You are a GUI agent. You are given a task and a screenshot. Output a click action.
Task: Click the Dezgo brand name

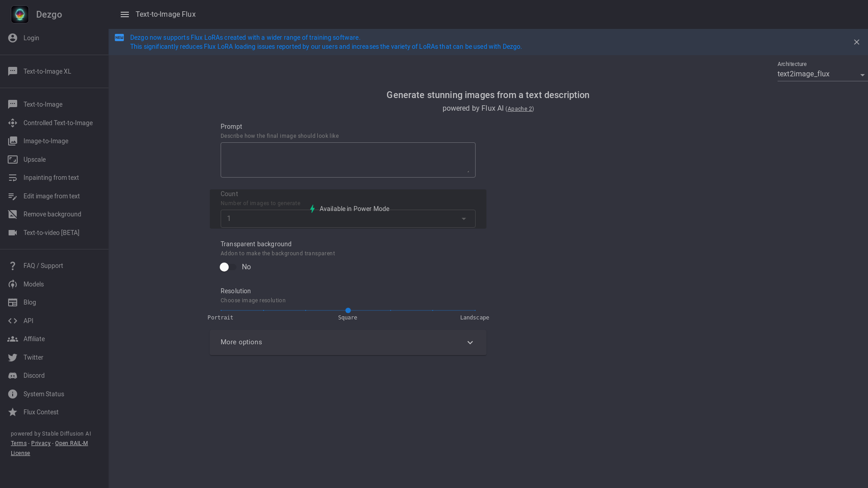coord(49,14)
